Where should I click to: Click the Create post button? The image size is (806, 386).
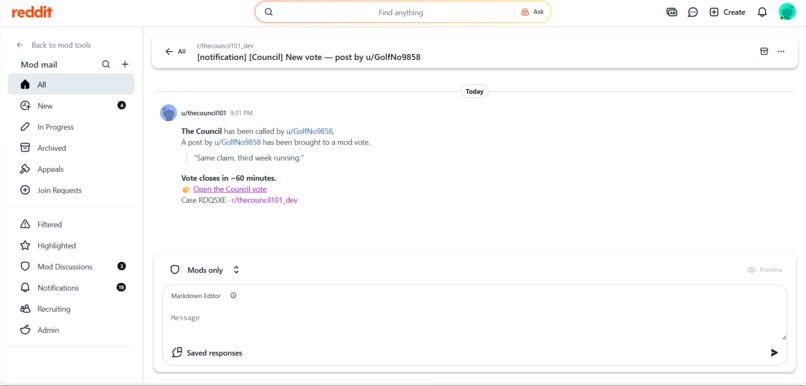pos(727,12)
